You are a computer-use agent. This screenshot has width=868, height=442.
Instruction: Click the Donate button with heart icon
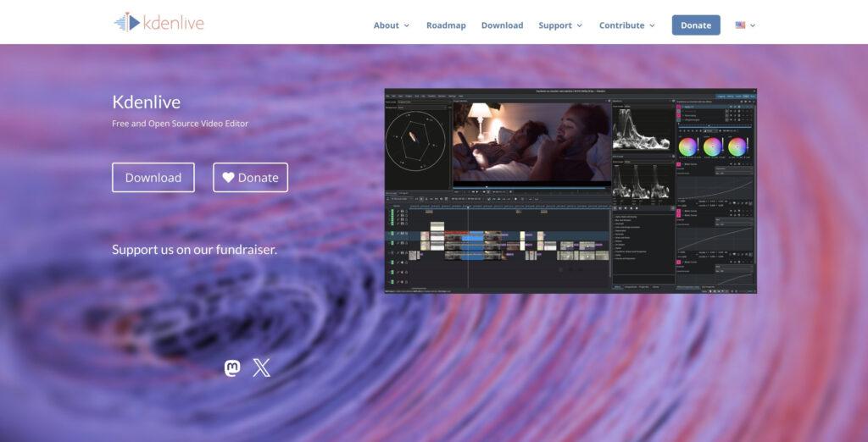click(250, 178)
